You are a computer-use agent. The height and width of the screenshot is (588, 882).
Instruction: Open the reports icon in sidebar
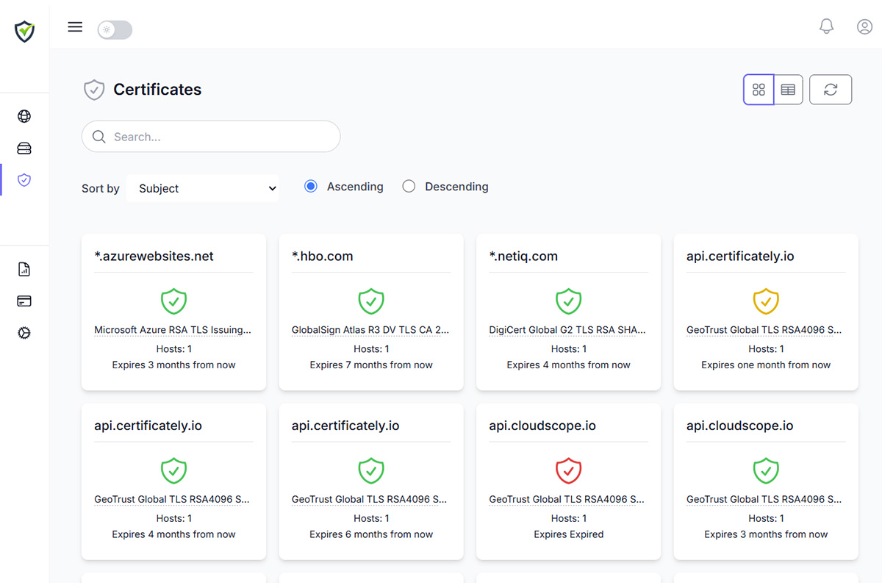click(24, 269)
